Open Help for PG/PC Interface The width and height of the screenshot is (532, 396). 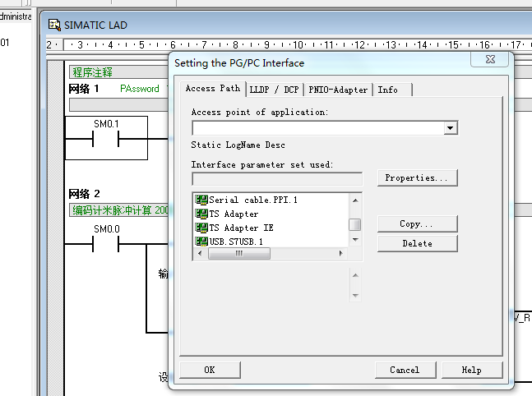point(472,370)
